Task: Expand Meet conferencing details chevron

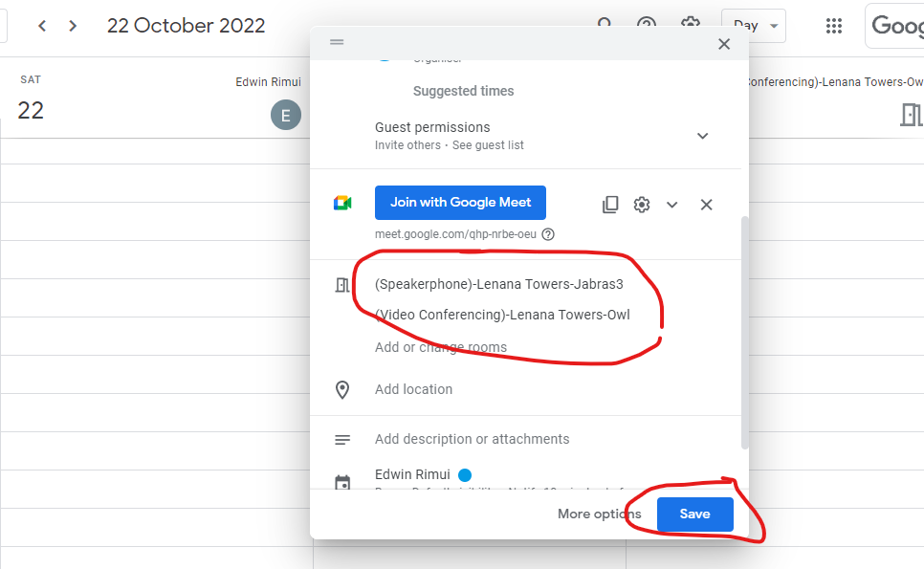Action: (672, 205)
